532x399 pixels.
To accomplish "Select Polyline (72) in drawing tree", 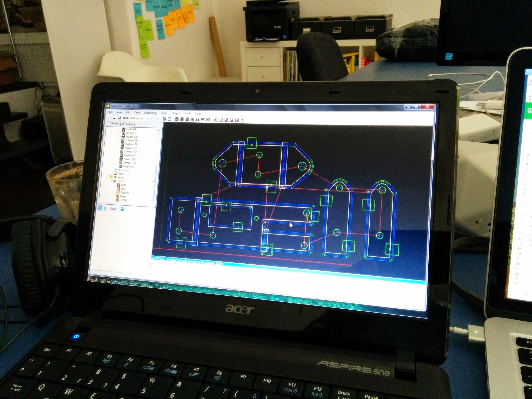I will (130, 151).
